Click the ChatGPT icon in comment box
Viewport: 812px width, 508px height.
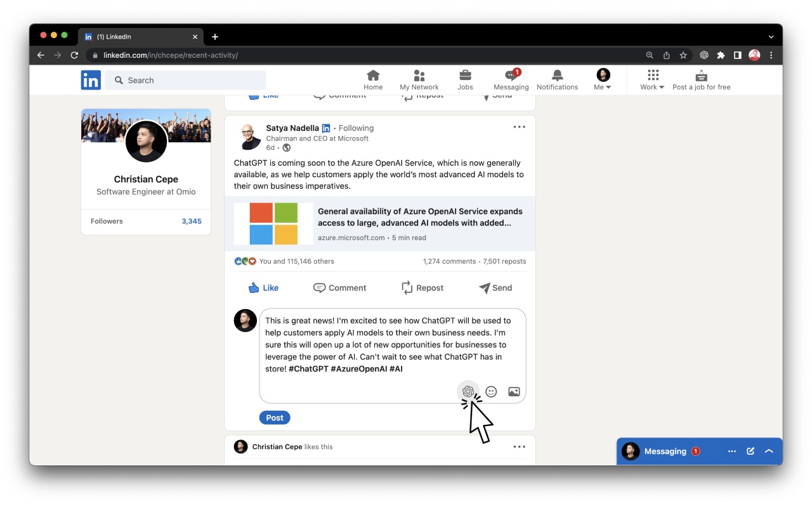[468, 391]
